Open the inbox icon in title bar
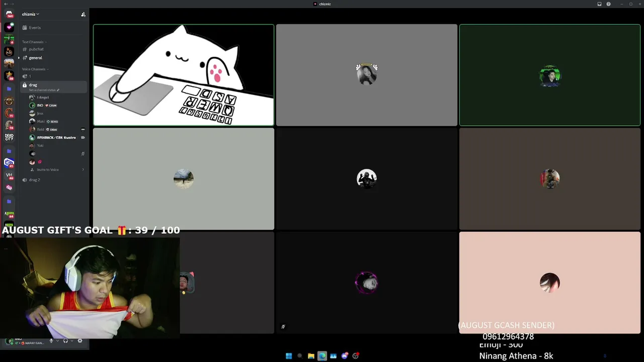Image resolution: width=644 pixels, height=362 pixels. tap(599, 4)
